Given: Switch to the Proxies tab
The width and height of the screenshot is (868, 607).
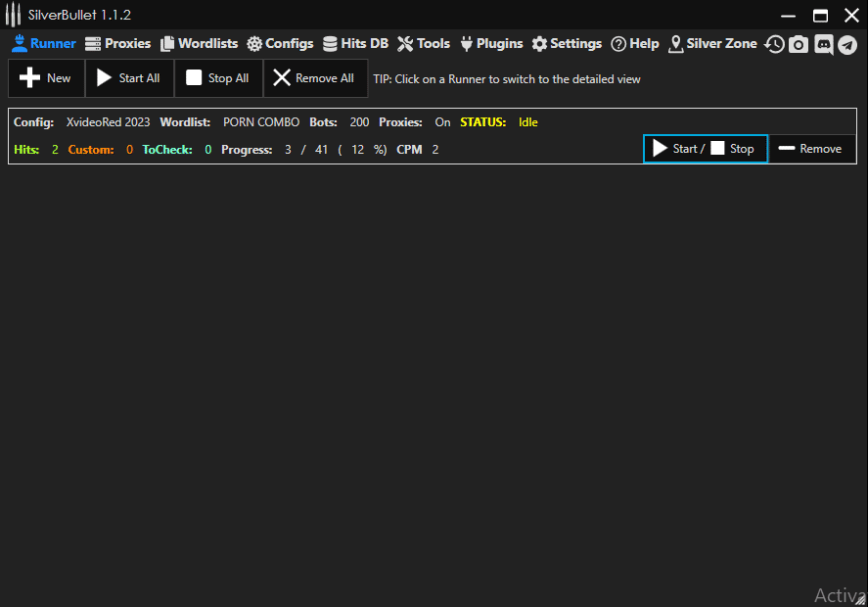Looking at the screenshot, I should coord(117,44).
